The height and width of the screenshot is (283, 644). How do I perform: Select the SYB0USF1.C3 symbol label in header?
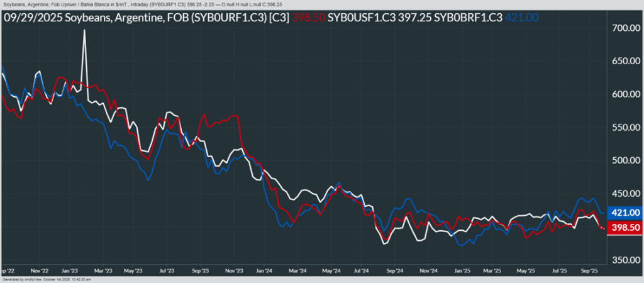[x=360, y=18]
